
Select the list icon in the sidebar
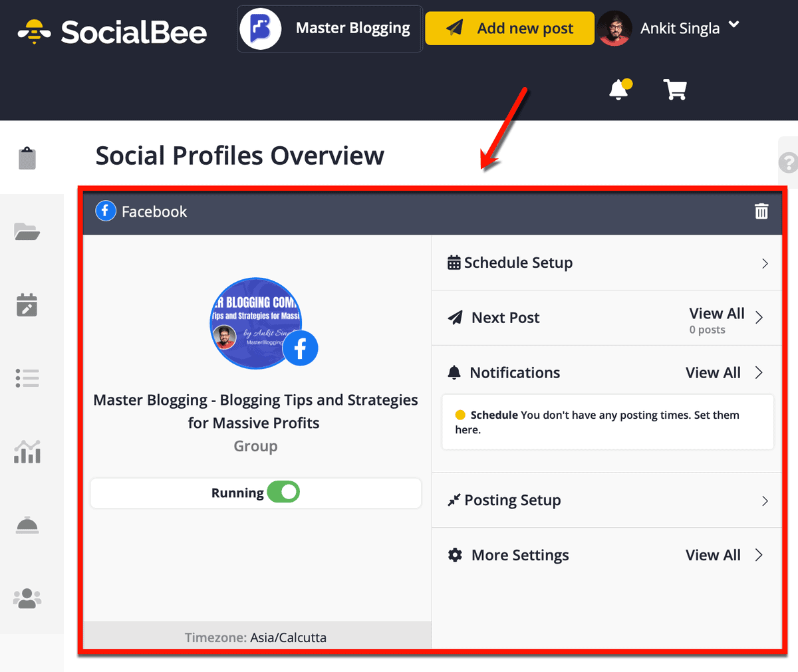pyautogui.click(x=27, y=378)
